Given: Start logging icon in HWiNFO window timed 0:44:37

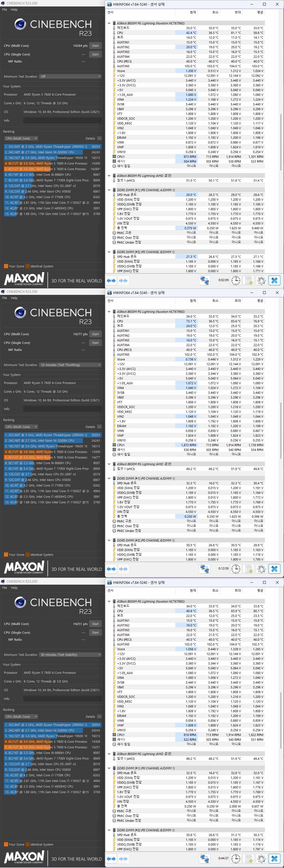Looking at the screenshot, I should pyautogui.click(x=249, y=858).
